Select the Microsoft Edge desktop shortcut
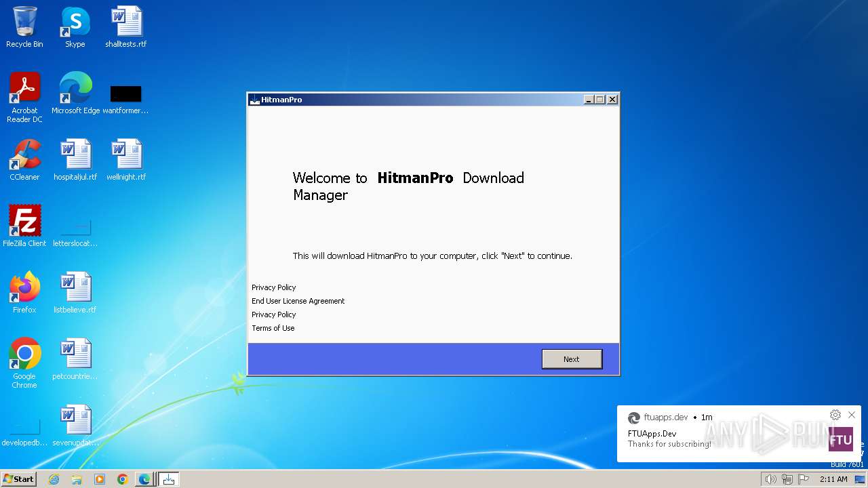 pos(75,93)
